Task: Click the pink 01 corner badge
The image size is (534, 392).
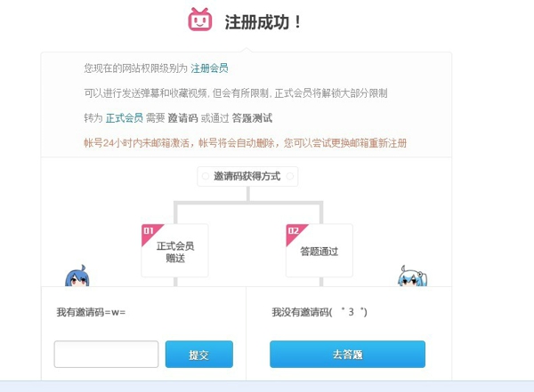Action: click(149, 232)
